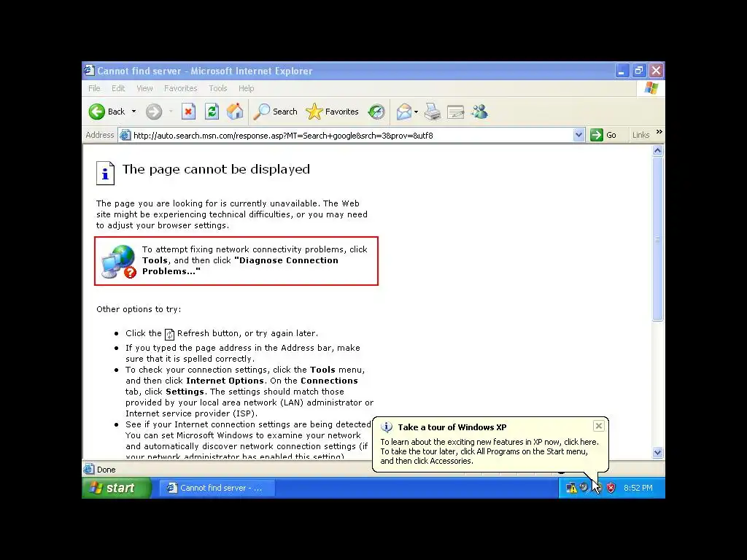Viewport: 747px width, 560px height.
Task: Click the Links toolbar label
Action: tap(640, 135)
